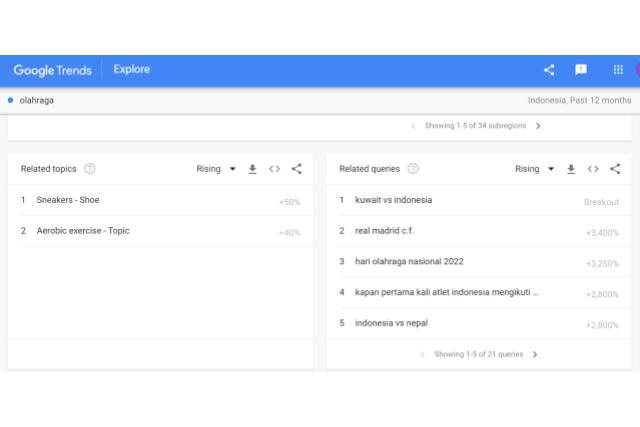The height and width of the screenshot is (427, 640).
Task: Open the Rising dropdown in Related queries
Action: 534,169
